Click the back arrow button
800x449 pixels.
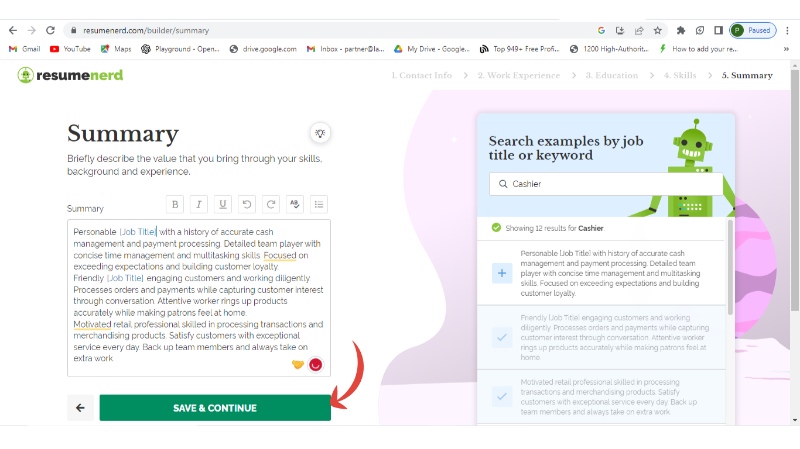pos(80,408)
